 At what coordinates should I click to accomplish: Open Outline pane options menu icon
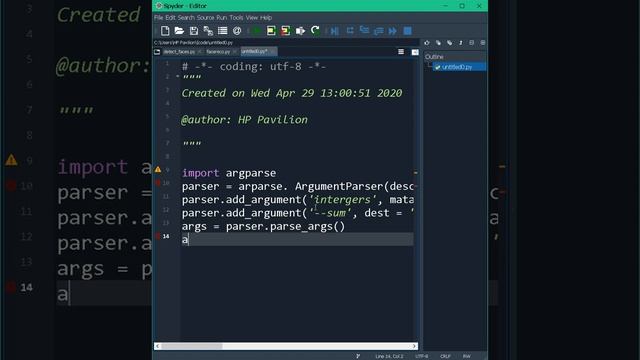tap(483, 43)
